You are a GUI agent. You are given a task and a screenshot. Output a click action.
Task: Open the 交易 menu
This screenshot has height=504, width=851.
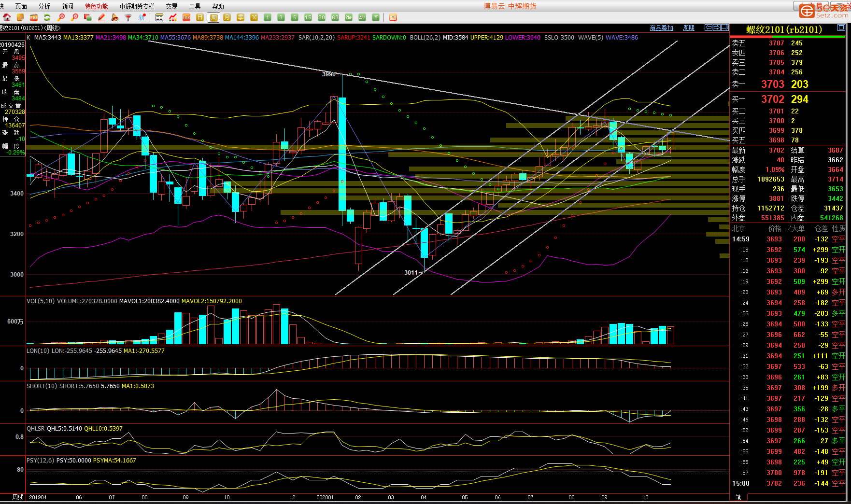[x=171, y=6]
